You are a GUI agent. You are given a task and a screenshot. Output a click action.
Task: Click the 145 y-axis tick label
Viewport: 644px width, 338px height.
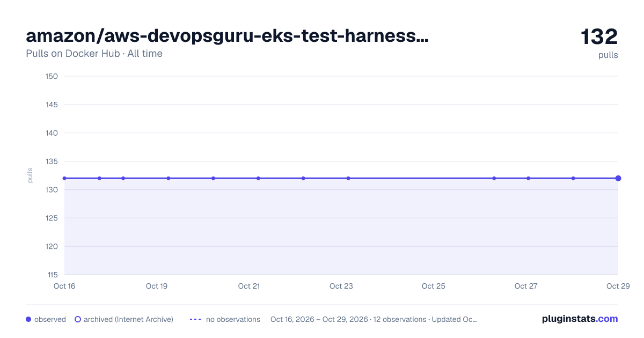[52, 105]
